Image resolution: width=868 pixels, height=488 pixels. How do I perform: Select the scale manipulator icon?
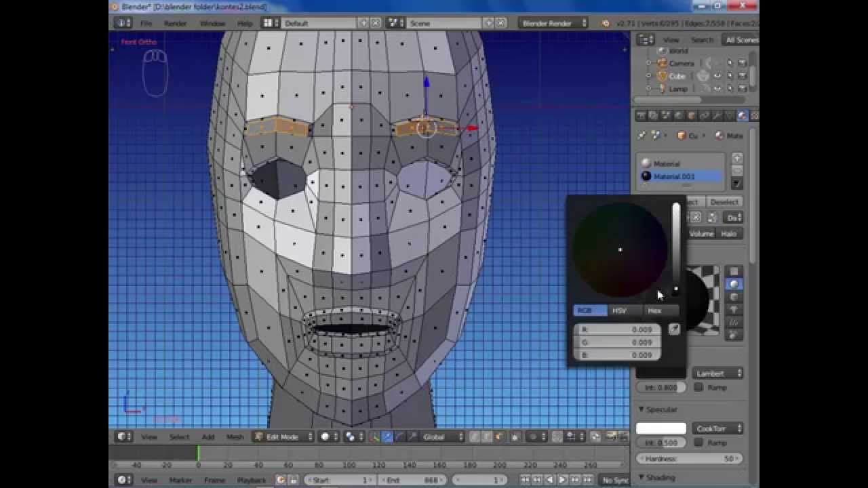[x=412, y=437]
